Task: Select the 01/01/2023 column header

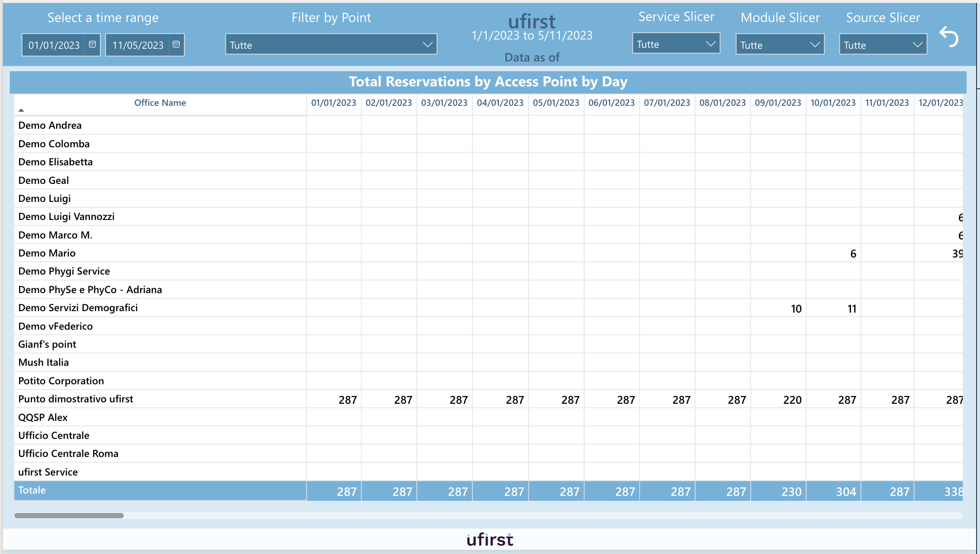Action: (x=334, y=102)
